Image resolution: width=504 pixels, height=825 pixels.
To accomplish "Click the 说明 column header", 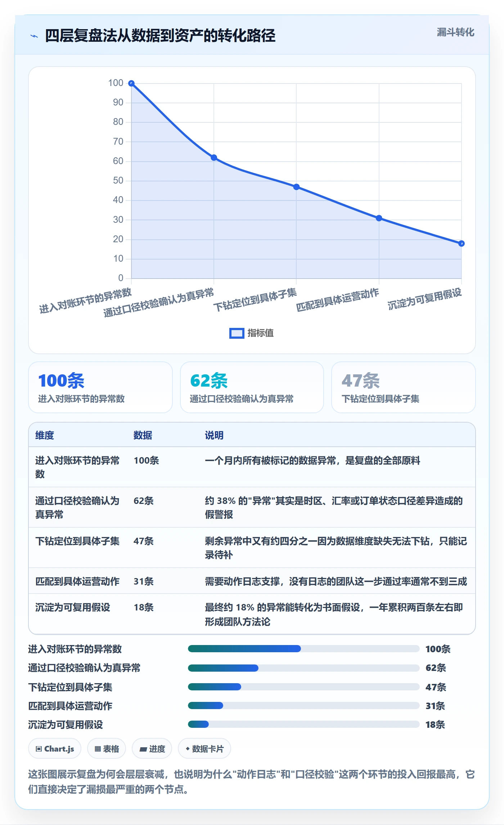I will tap(214, 435).
